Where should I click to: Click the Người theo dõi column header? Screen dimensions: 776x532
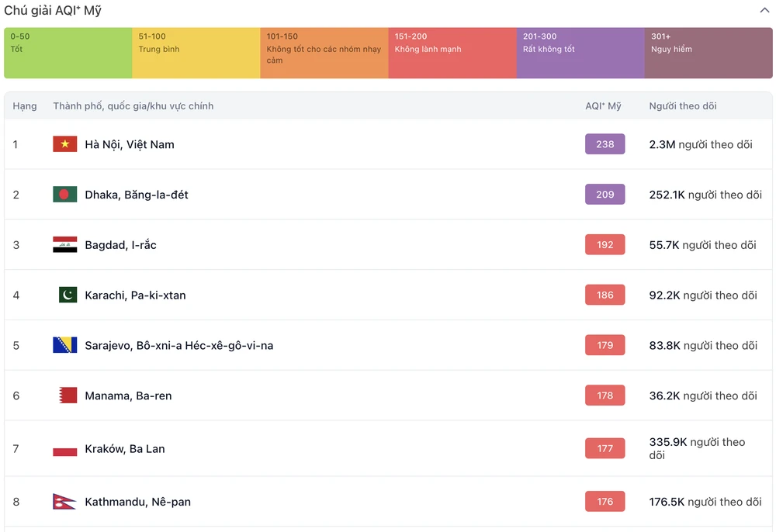tap(683, 106)
